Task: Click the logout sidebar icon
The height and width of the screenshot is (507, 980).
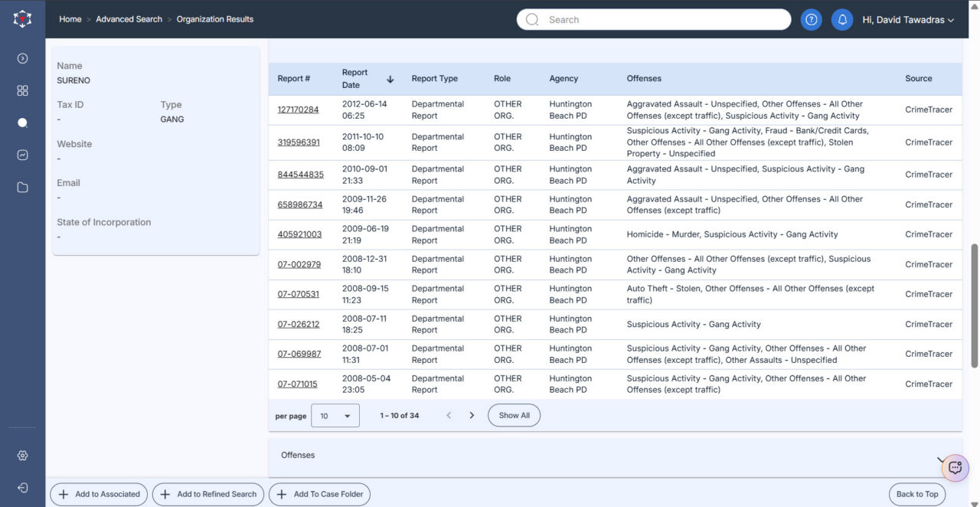Action: coord(22,488)
